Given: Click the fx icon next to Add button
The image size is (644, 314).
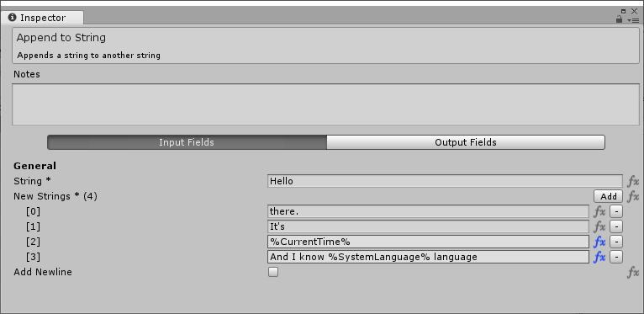Looking at the screenshot, I should 633,196.
